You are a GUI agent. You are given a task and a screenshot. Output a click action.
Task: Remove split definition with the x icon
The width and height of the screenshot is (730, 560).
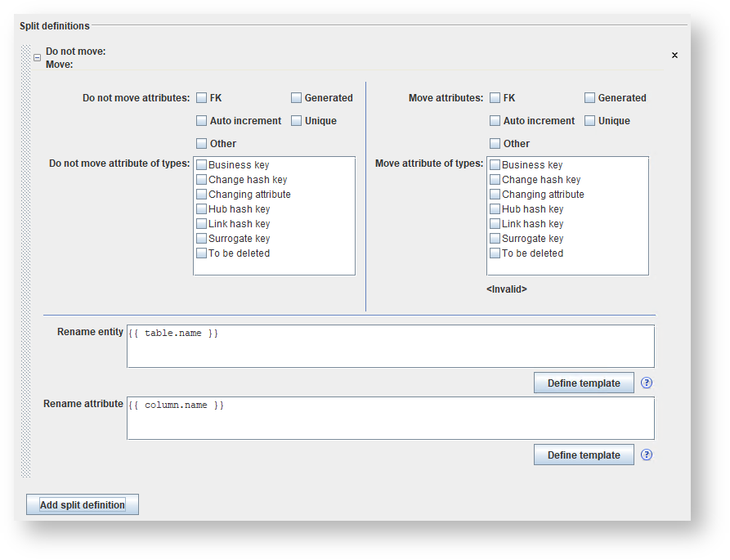tap(674, 56)
